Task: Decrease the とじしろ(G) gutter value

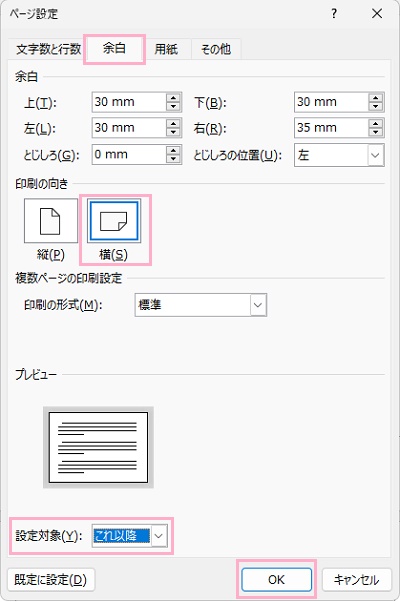Action: point(174,159)
